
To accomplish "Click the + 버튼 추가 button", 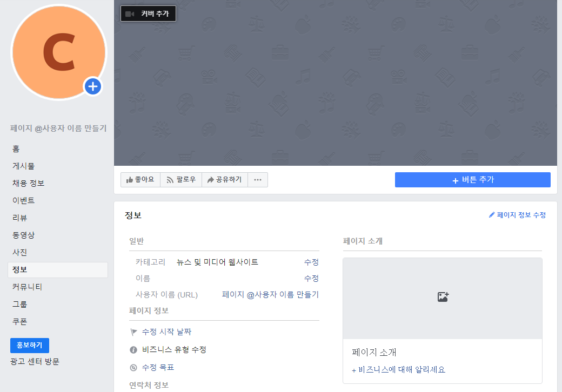I will (472, 179).
